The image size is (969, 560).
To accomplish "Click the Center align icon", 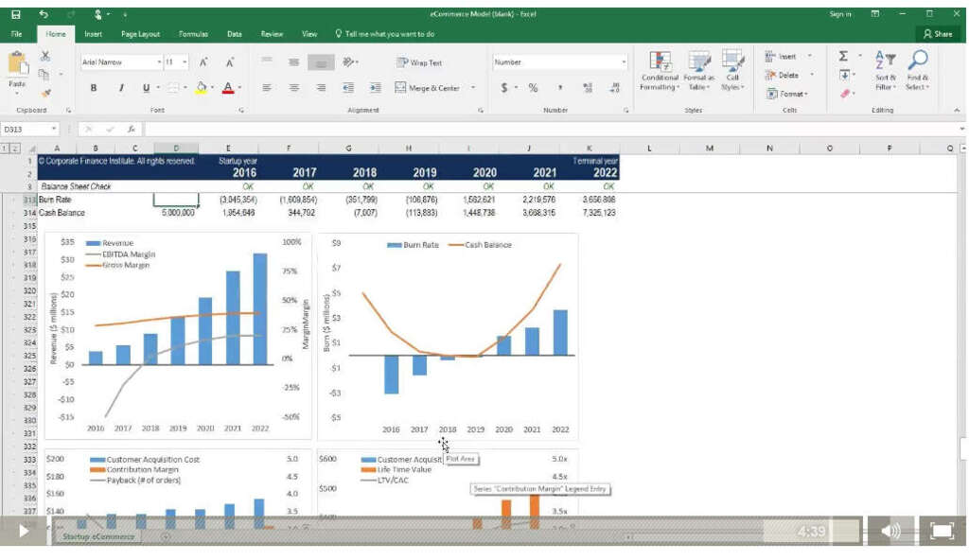I will [x=294, y=88].
